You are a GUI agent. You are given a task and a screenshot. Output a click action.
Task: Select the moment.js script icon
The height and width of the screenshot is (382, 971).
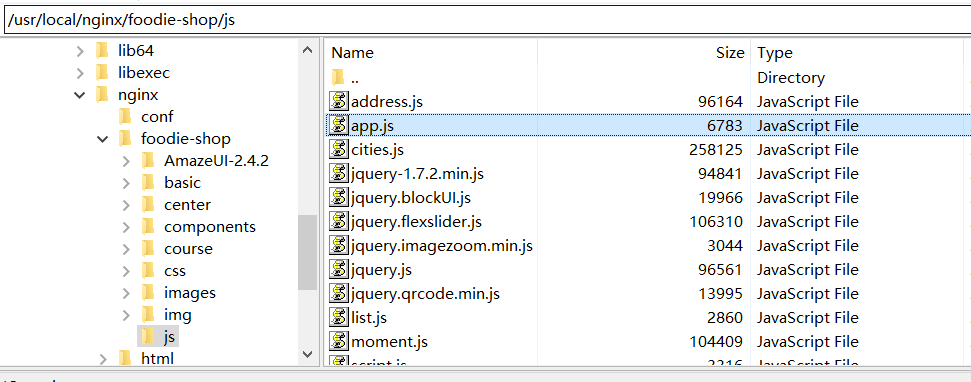(338, 342)
